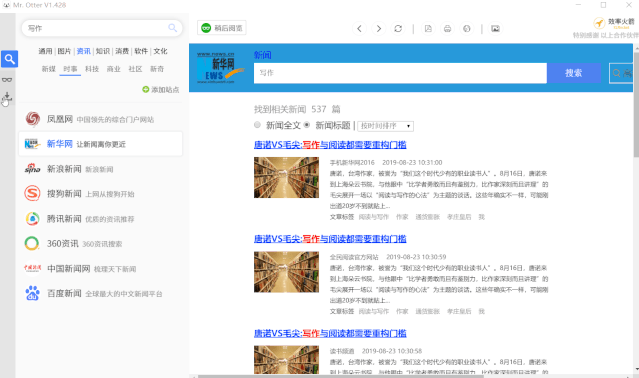This screenshot has height=378, width=639.
Task: Open the first 唐诺VS毛尖 article link
Action: click(330, 145)
